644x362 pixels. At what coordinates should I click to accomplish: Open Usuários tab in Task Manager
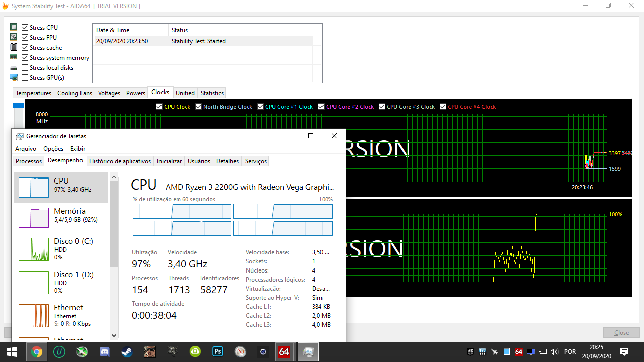tap(199, 161)
